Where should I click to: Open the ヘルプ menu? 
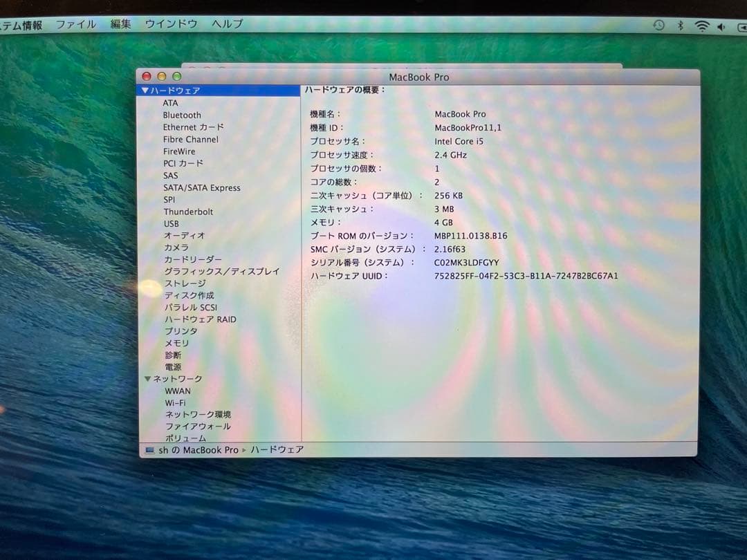225,24
